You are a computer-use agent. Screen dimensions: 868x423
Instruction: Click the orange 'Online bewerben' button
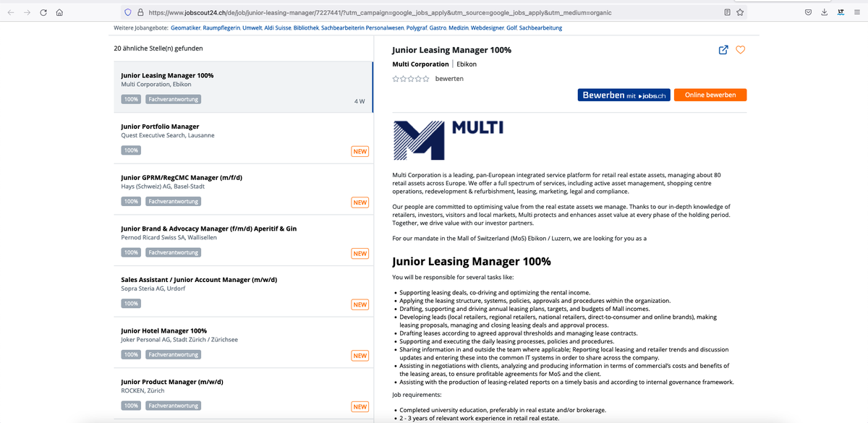coord(710,95)
